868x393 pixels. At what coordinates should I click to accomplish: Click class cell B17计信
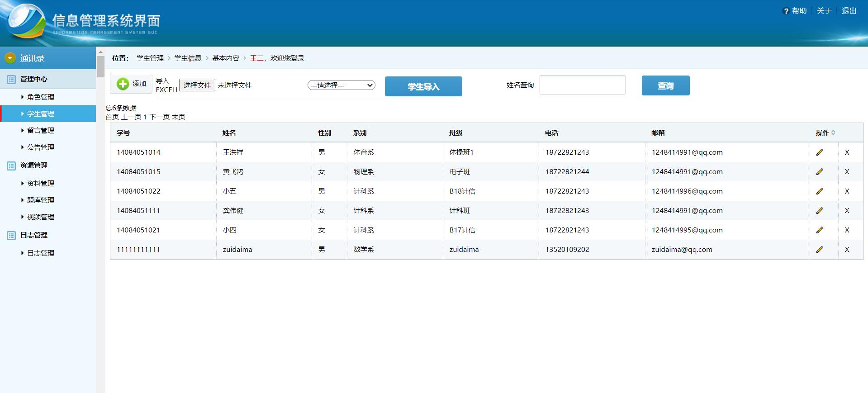[462, 230]
